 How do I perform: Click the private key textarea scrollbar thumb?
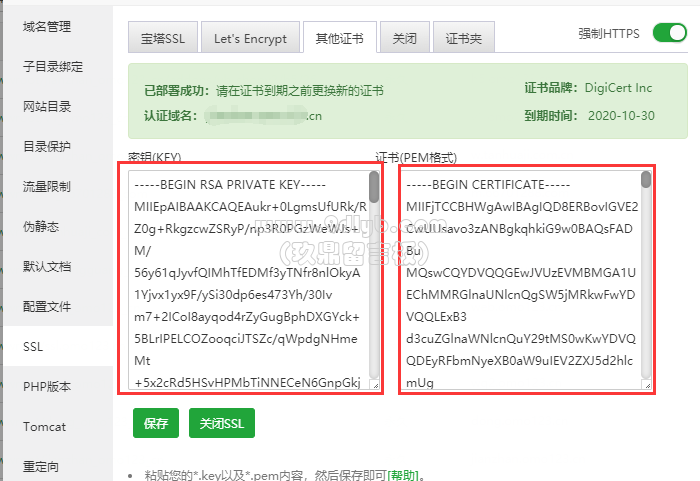374,187
